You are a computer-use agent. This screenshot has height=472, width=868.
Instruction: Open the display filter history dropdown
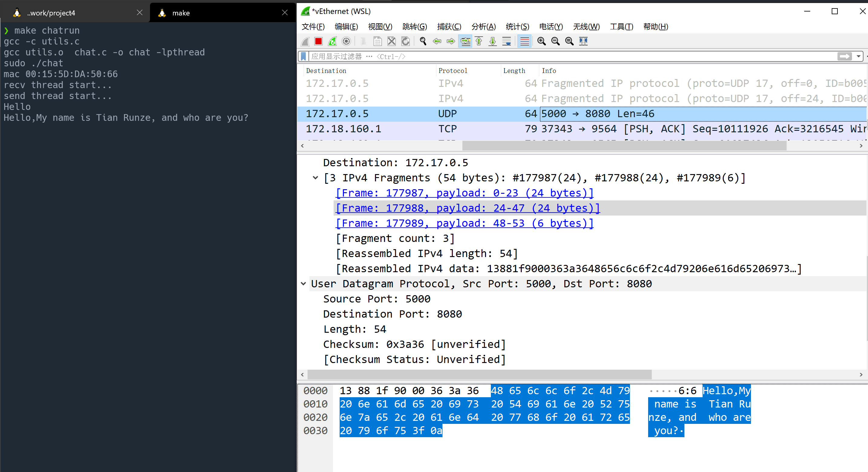(859, 56)
